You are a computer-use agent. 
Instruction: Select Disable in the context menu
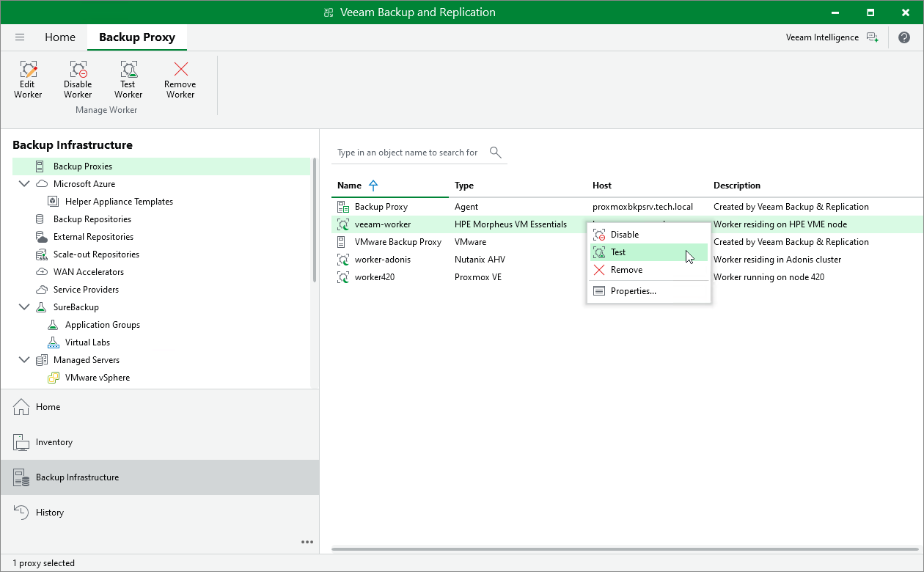coord(624,235)
